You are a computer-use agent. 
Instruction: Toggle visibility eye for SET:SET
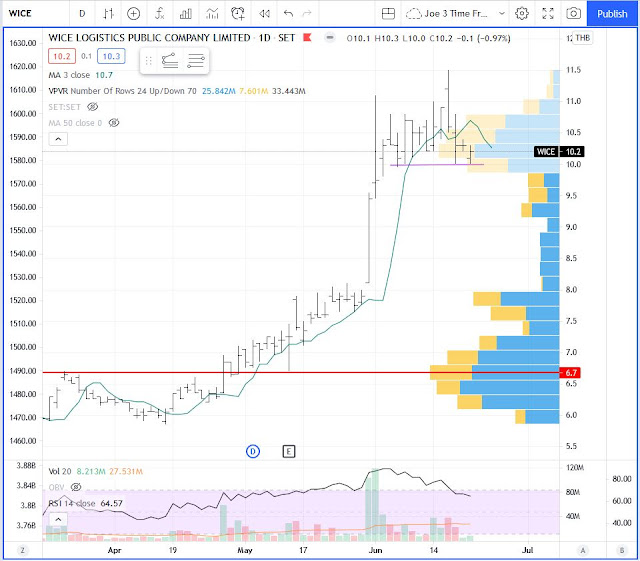click(93, 107)
